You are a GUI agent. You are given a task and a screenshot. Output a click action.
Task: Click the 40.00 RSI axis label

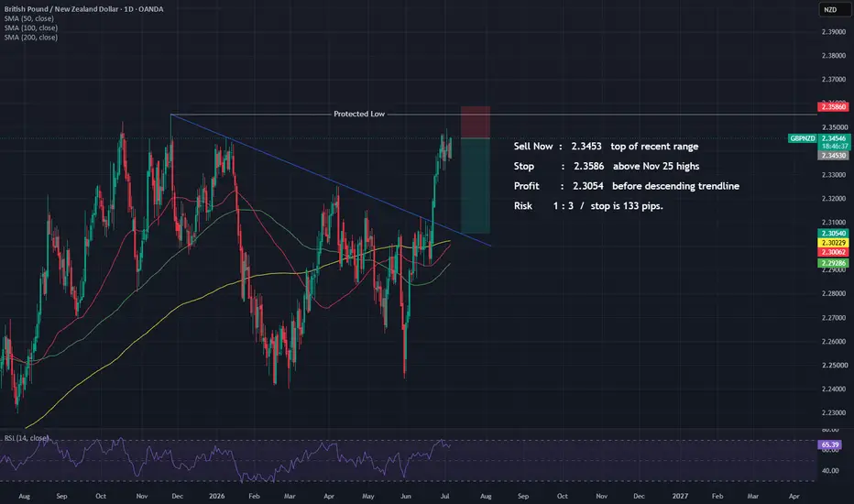point(830,471)
